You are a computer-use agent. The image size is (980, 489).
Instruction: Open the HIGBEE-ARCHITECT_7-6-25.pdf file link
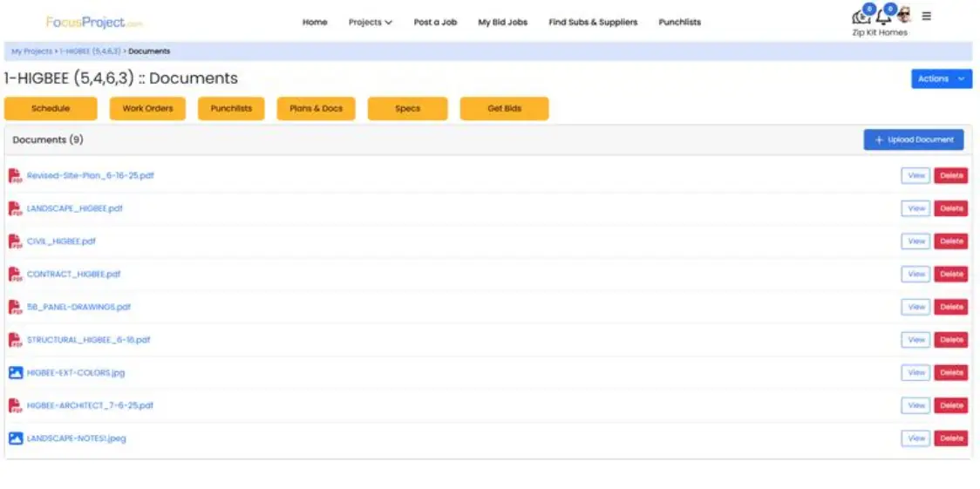90,405
